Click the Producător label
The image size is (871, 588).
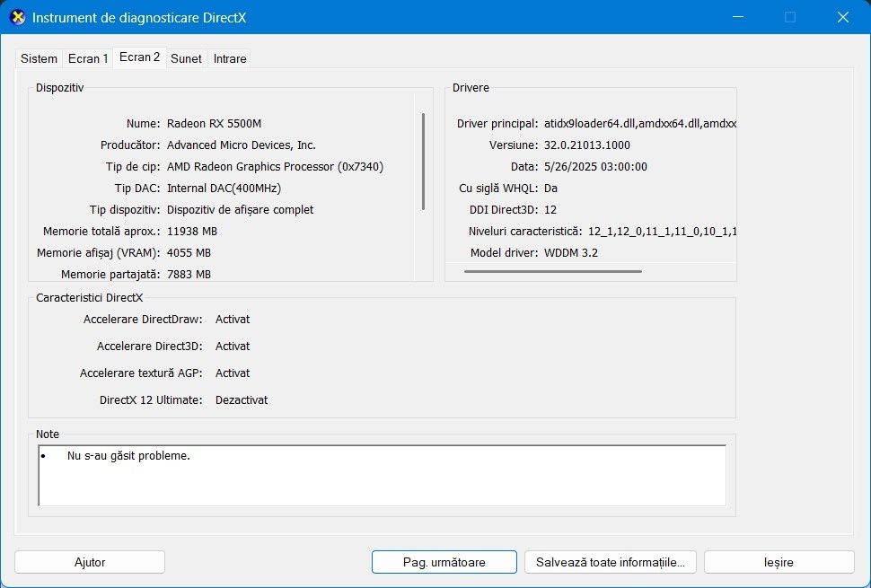click(130, 145)
